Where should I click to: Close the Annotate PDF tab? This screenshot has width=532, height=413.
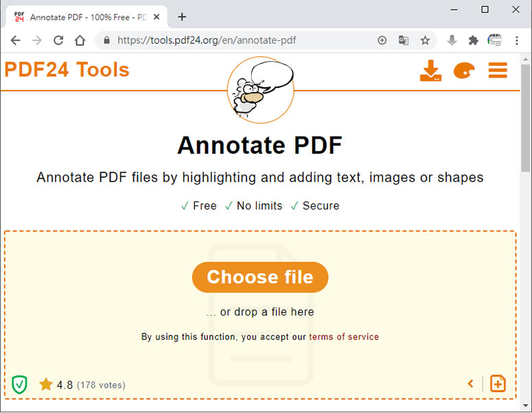(x=157, y=17)
